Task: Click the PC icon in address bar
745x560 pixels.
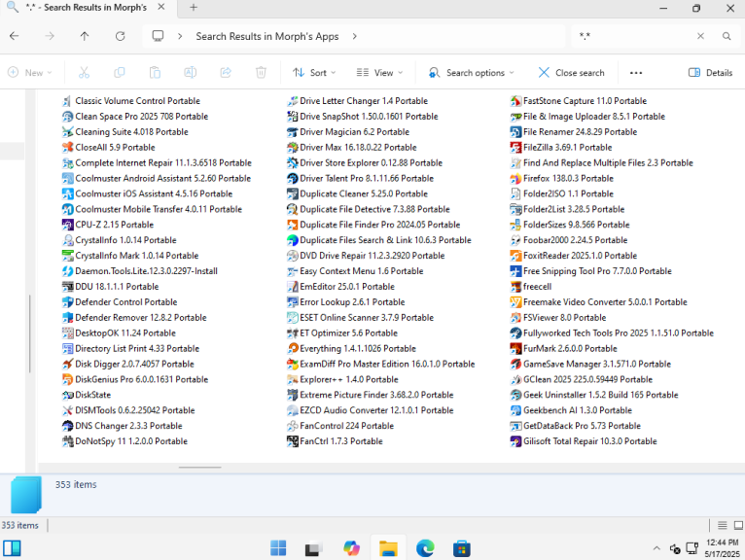Action: click(158, 36)
